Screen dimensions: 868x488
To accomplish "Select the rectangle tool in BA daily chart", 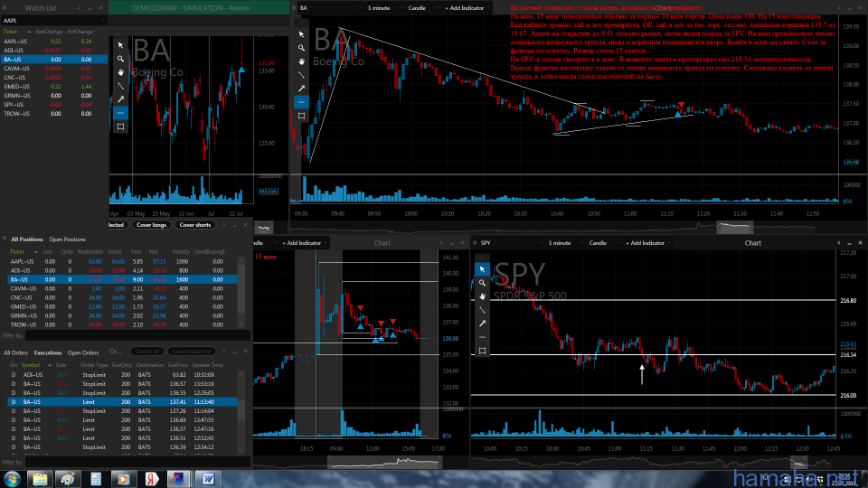I will [120, 127].
